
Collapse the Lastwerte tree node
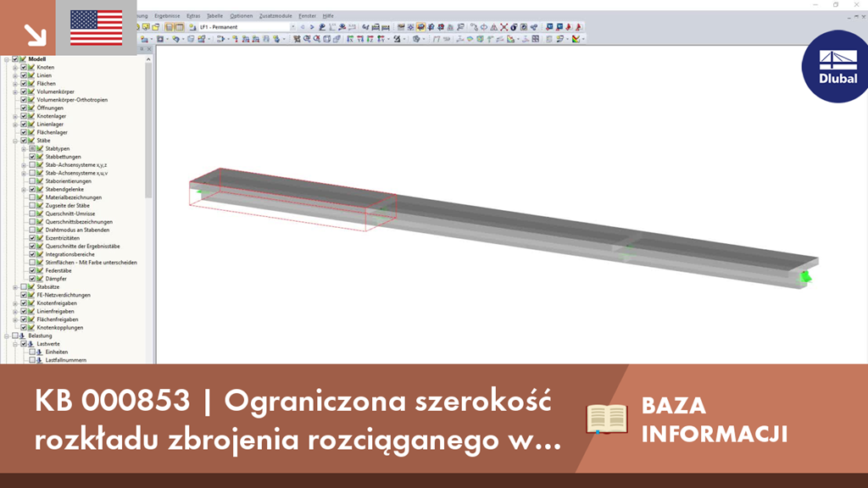pyautogui.click(x=15, y=344)
